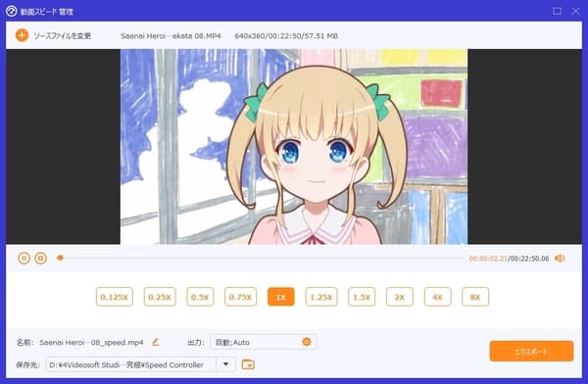Select 0.125x speed option

click(x=115, y=297)
